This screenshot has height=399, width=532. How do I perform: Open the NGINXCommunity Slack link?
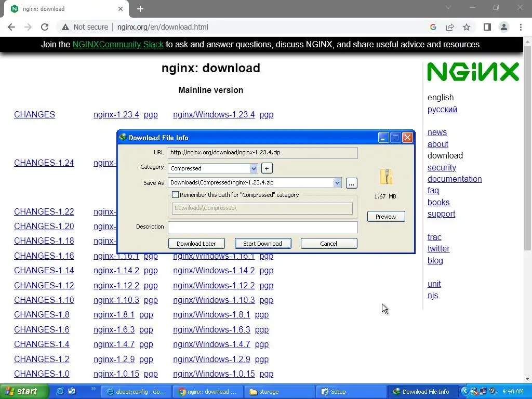(118, 45)
